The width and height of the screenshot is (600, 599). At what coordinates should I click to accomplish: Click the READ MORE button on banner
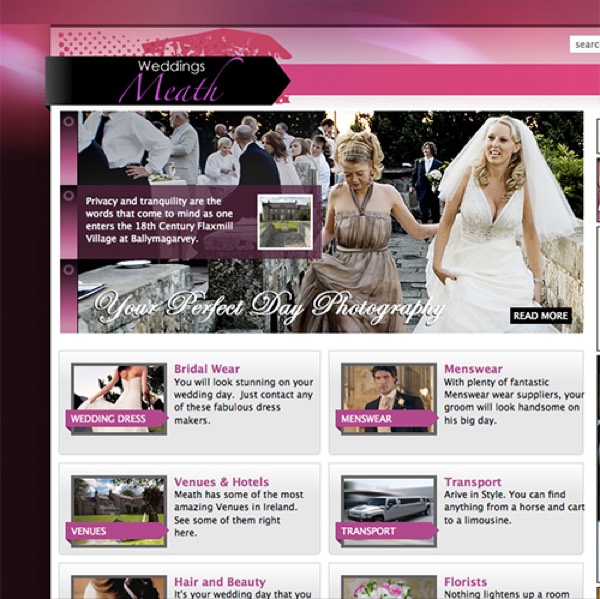[x=540, y=315]
